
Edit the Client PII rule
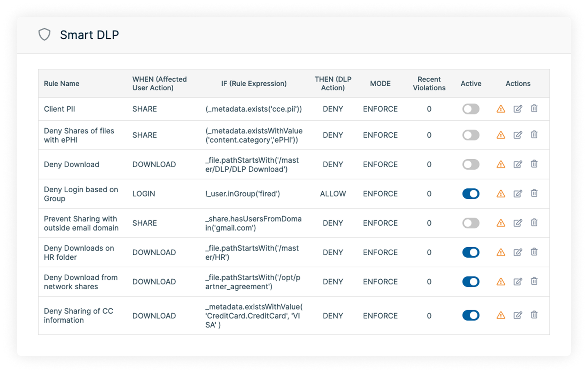pos(518,109)
